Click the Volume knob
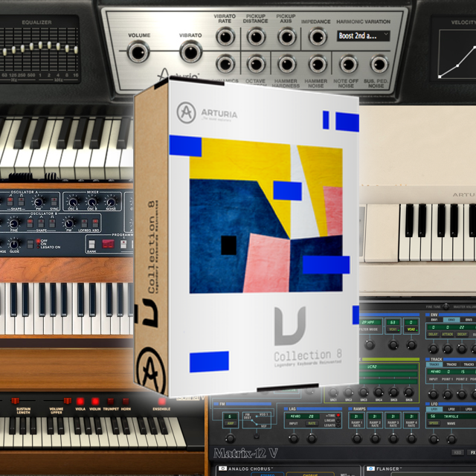 pyautogui.click(x=138, y=52)
